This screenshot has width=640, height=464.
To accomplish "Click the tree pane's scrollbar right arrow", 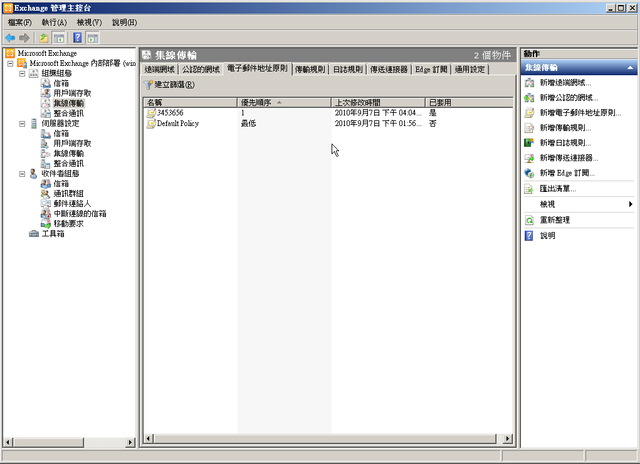I will (131, 442).
